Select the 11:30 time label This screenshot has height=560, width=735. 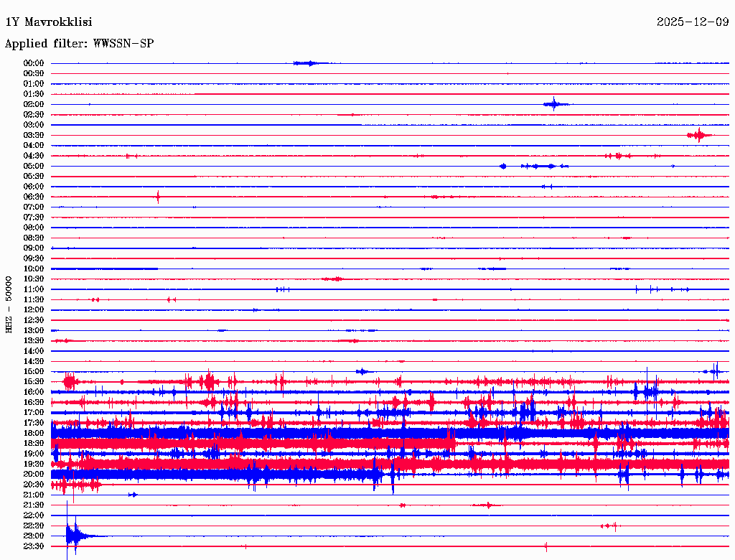[34, 299]
